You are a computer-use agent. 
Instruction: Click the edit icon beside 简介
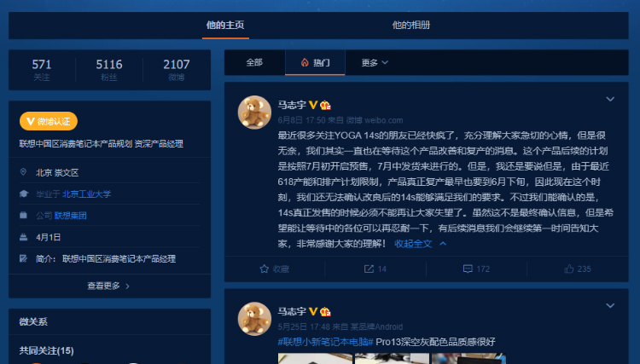tap(23, 258)
